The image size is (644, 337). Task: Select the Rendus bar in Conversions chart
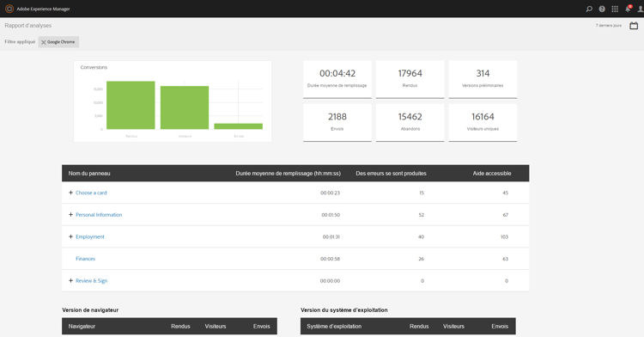pyautogui.click(x=131, y=105)
